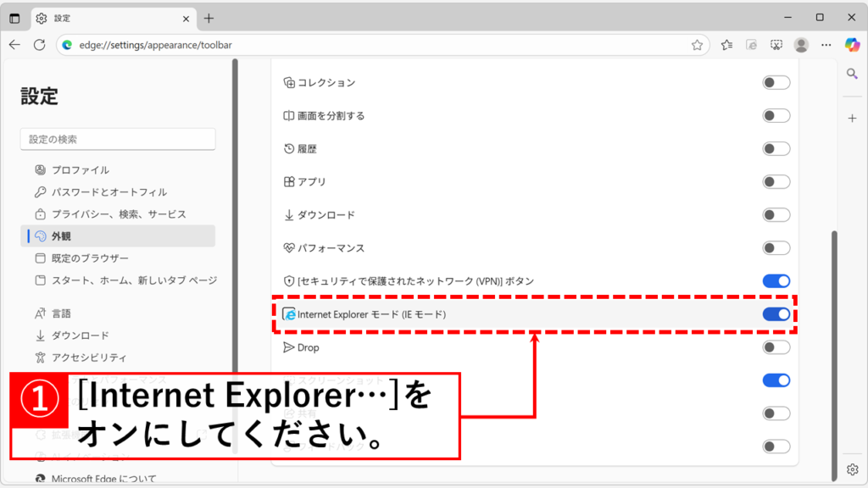Enable the 履歴 toolbar toggle

pyautogui.click(x=775, y=148)
